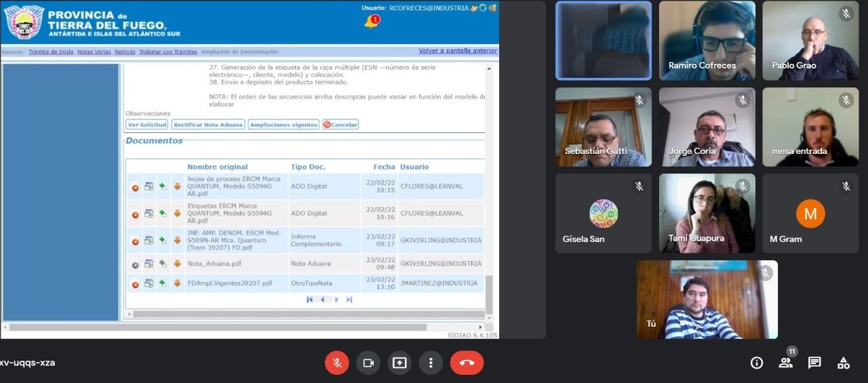Delete FDAmpl.Vigentes39207.pdf using its red icon
Viewport: 868px width, 383px height.
135,285
